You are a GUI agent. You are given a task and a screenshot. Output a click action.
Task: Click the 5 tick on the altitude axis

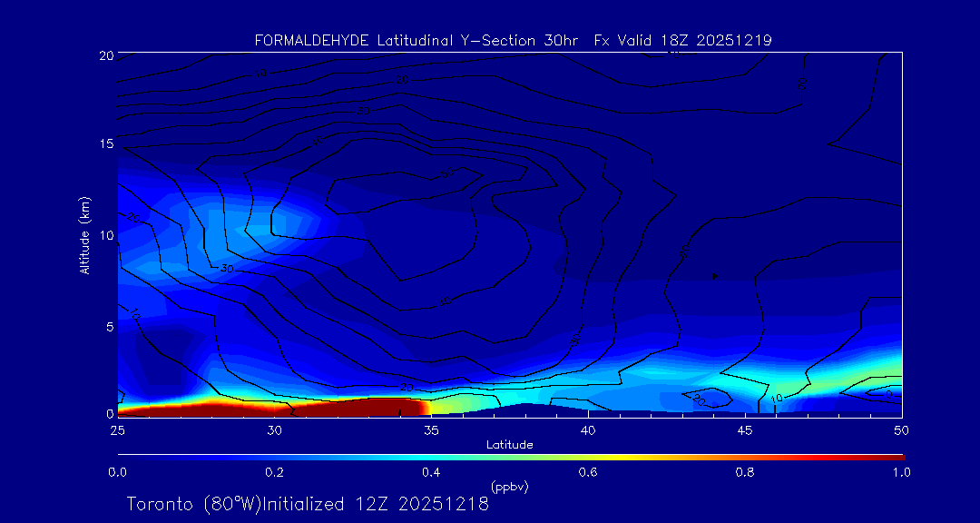[110, 327]
